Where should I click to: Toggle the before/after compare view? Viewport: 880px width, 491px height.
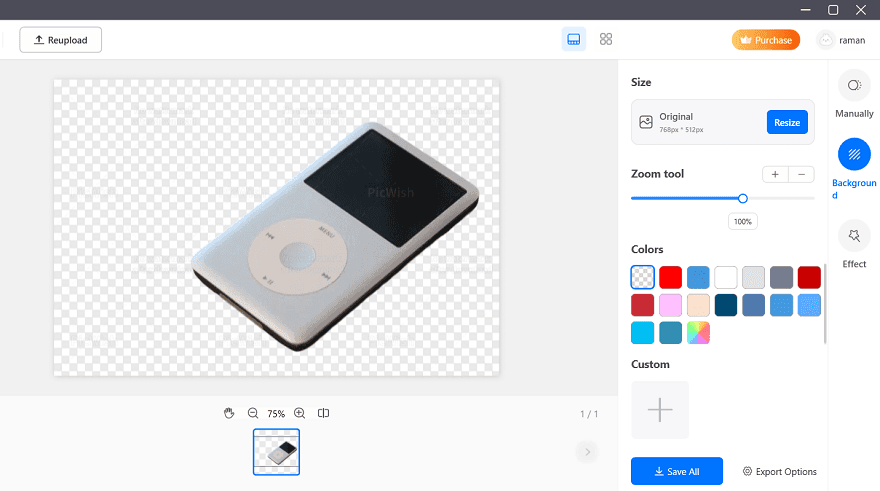323,413
